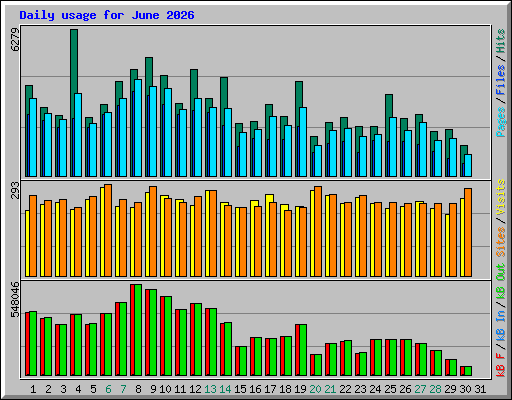Viewport: 512px width, 400px height.
Task: Click the green kB Out bar for day 8
Action: [138, 330]
